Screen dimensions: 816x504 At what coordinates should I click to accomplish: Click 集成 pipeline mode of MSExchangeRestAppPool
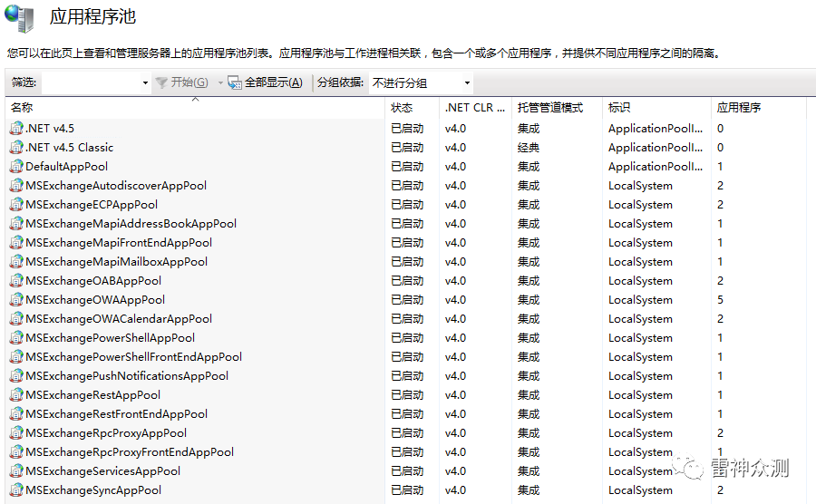click(x=529, y=395)
